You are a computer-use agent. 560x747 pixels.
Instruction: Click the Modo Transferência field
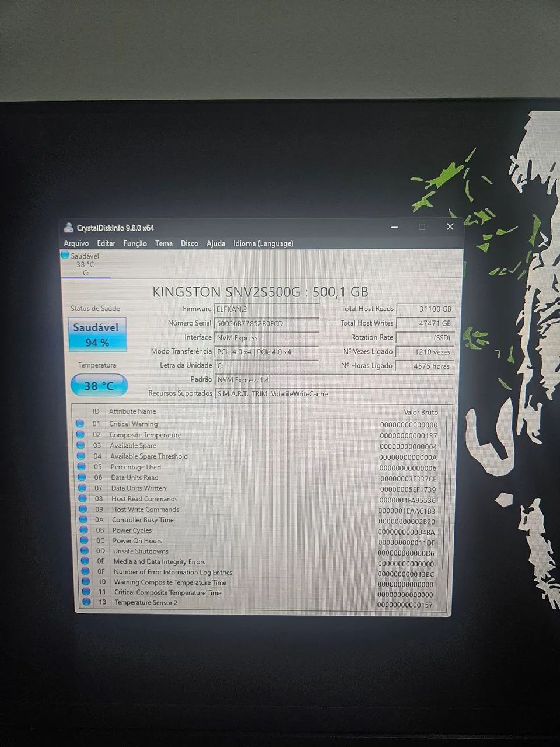(x=267, y=352)
